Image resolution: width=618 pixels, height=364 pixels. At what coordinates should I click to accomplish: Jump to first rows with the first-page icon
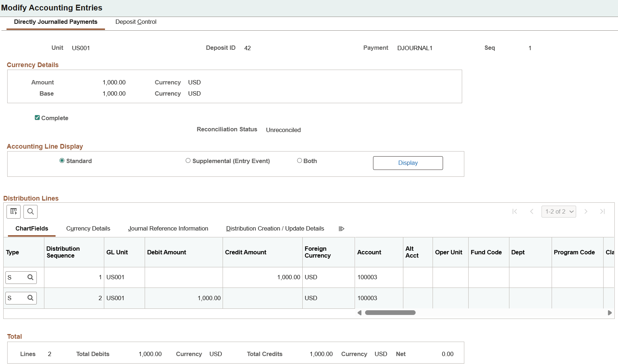[x=515, y=211]
